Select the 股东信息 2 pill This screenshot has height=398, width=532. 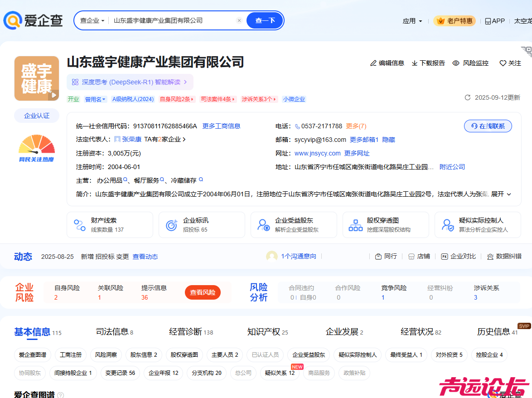[144, 354]
